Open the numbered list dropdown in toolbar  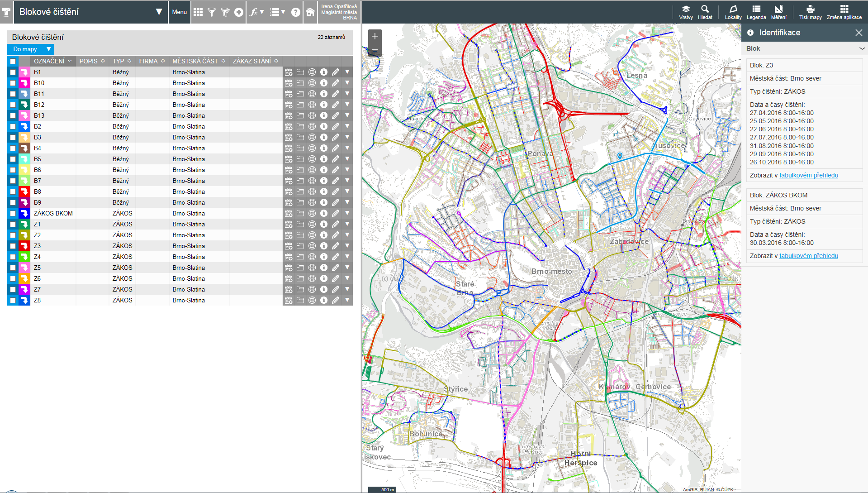click(x=277, y=12)
